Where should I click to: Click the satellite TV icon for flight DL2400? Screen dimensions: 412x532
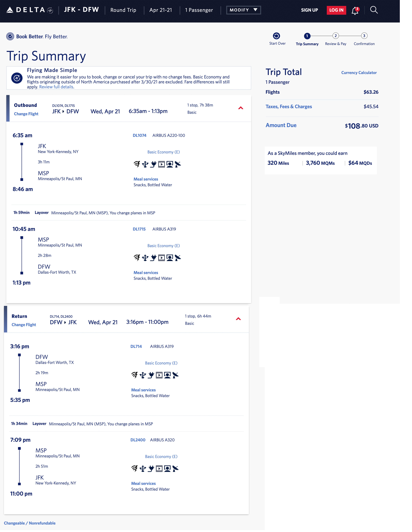point(175,469)
